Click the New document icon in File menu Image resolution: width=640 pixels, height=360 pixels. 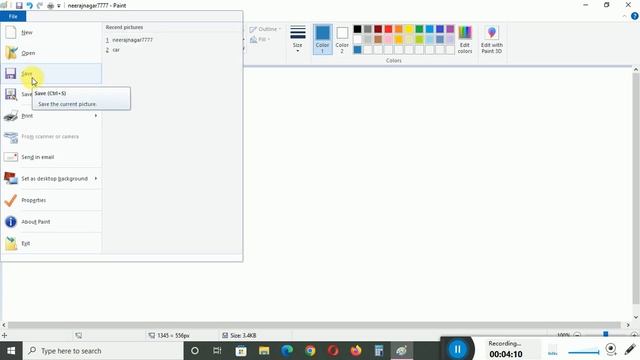[x=11, y=32]
